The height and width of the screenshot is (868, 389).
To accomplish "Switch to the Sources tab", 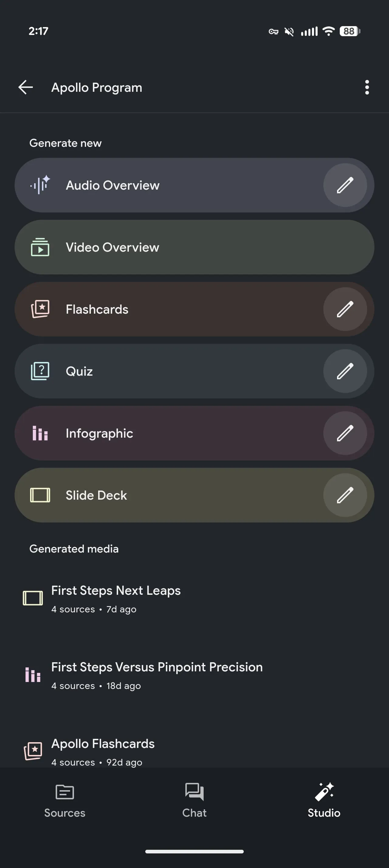I will pos(65,800).
